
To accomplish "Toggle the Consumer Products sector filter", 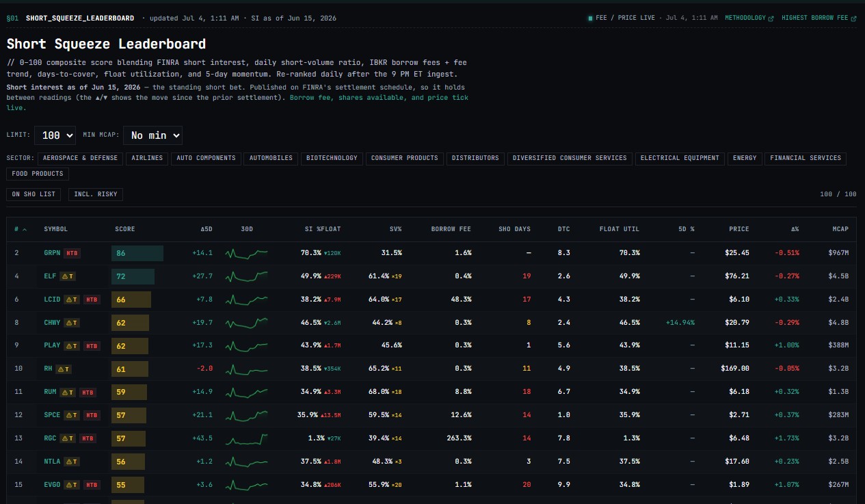I will (405, 158).
